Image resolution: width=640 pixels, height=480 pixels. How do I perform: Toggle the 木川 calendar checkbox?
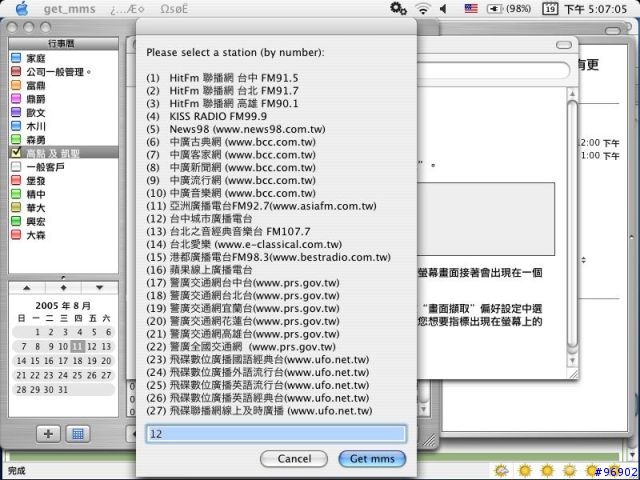coord(16,126)
